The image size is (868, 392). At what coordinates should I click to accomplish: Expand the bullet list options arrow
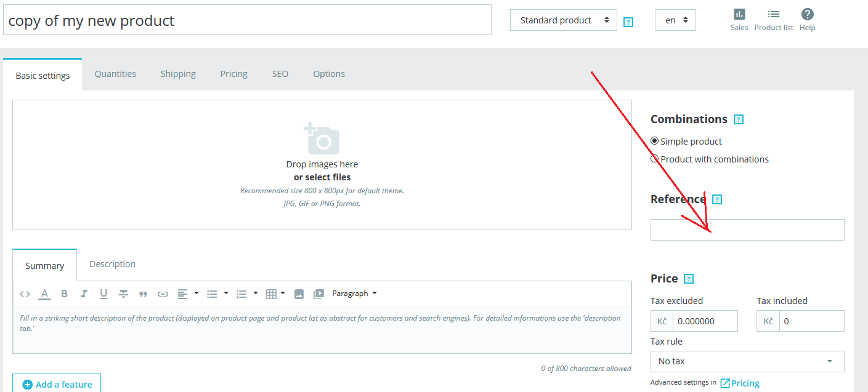(226, 294)
